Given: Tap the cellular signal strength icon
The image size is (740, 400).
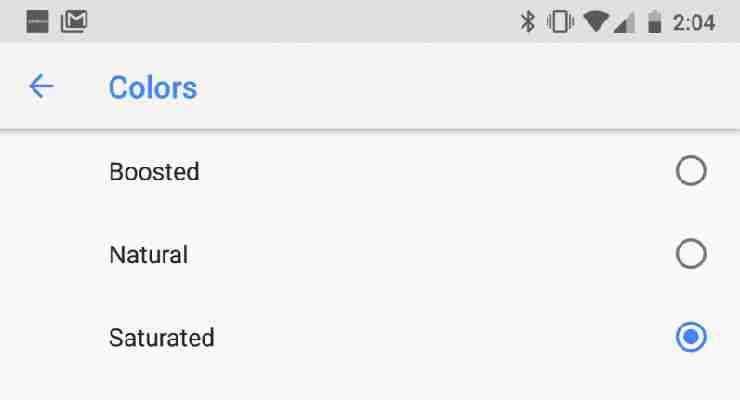Looking at the screenshot, I should (624, 23).
